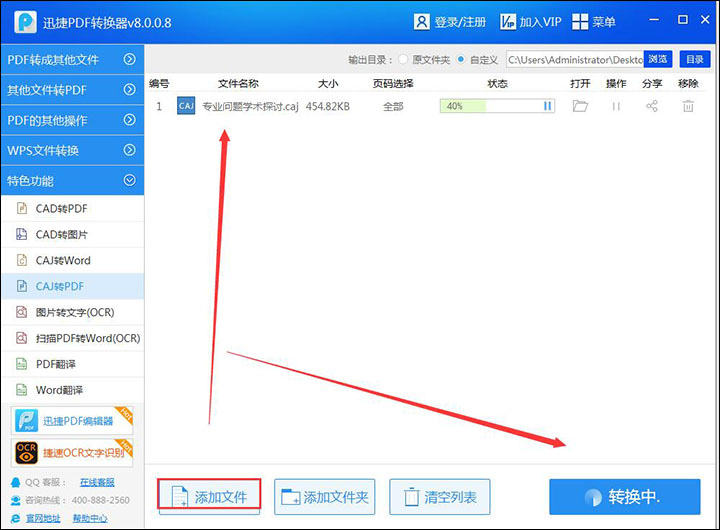This screenshot has width=720, height=530.
Task: Remove file with the trash icon
Action: (x=688, y=106)
